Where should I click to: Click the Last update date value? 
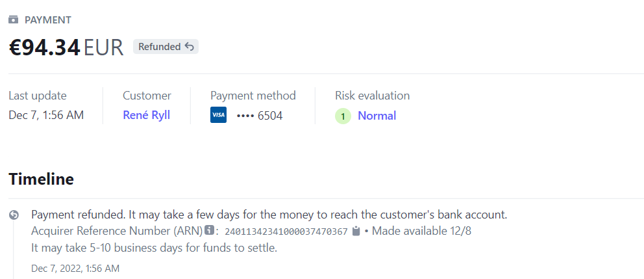click(46, 116)
